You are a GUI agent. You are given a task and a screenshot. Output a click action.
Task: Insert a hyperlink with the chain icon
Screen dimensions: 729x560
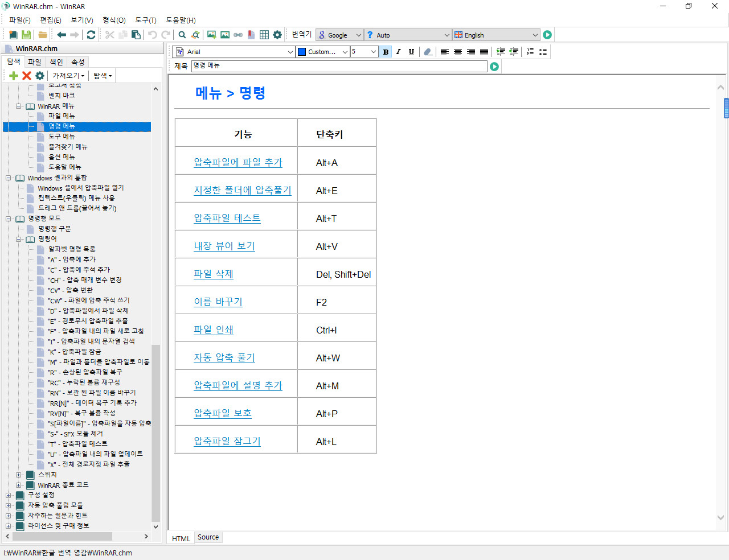click(238, 35)
